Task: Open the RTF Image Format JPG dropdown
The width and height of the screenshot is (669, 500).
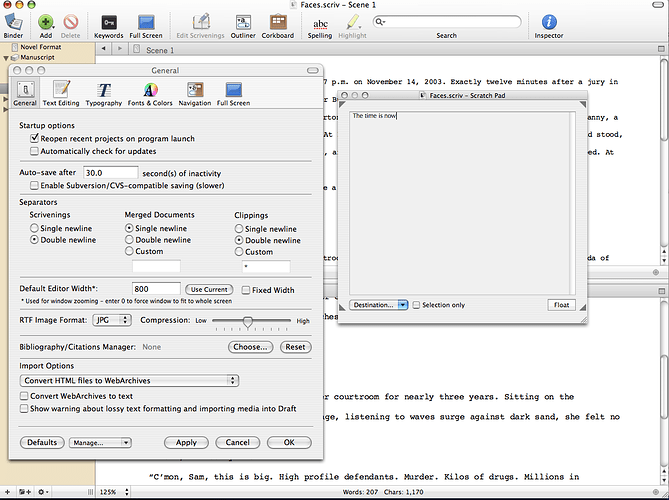Action: [x=112, y=320]
